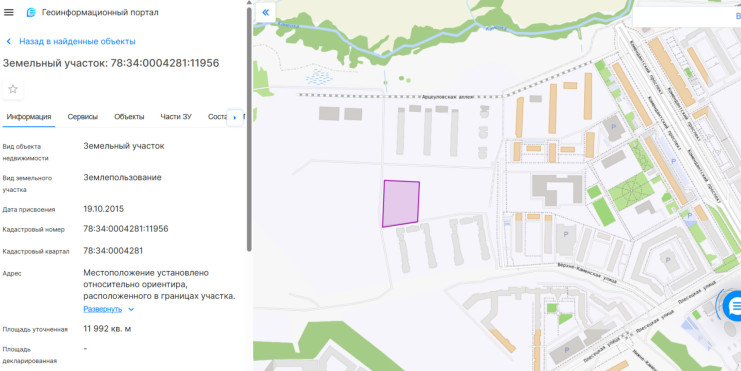741x371 pixels.
Task: Click the green park with circular paths
Action: click(x=630, y=191)
